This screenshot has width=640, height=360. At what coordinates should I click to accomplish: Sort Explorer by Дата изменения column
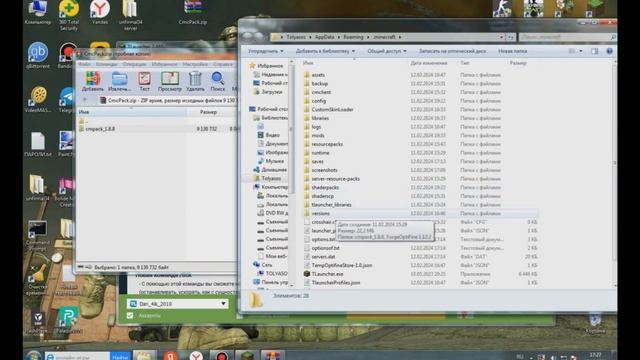(429, 63)
